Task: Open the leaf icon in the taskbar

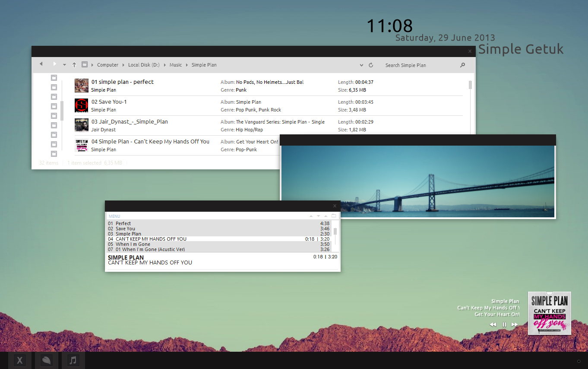Action: coord(47,360)
